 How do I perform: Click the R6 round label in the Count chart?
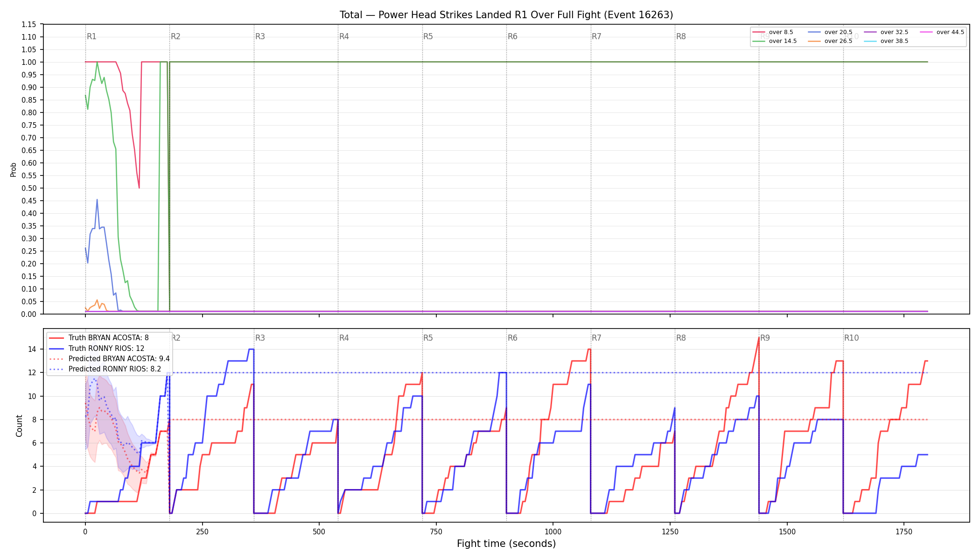coord(512,338)
